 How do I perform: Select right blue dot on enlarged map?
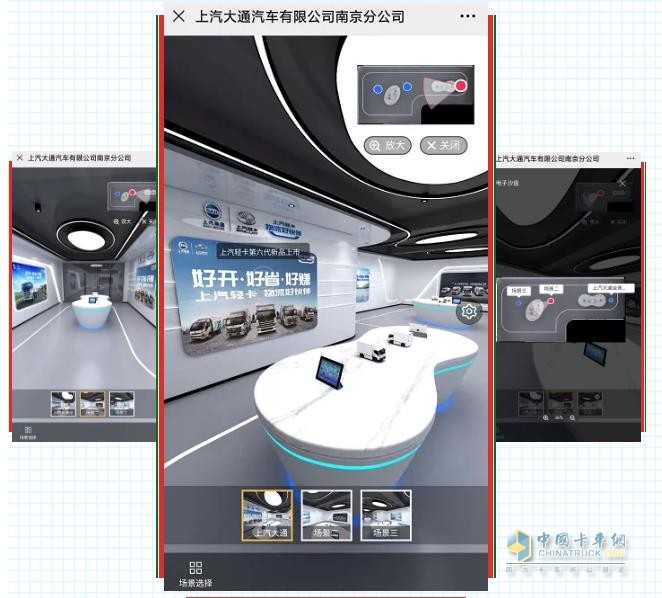coord(611,300)
